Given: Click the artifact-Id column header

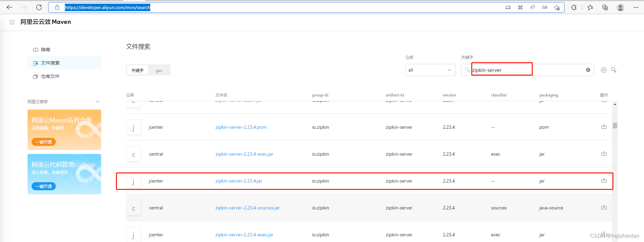Looking at the screenshot, I should (x=395, y=95).
